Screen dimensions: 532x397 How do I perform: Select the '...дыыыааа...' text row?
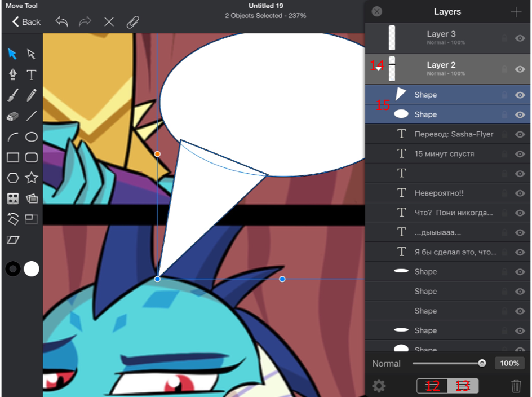[447, 233]
